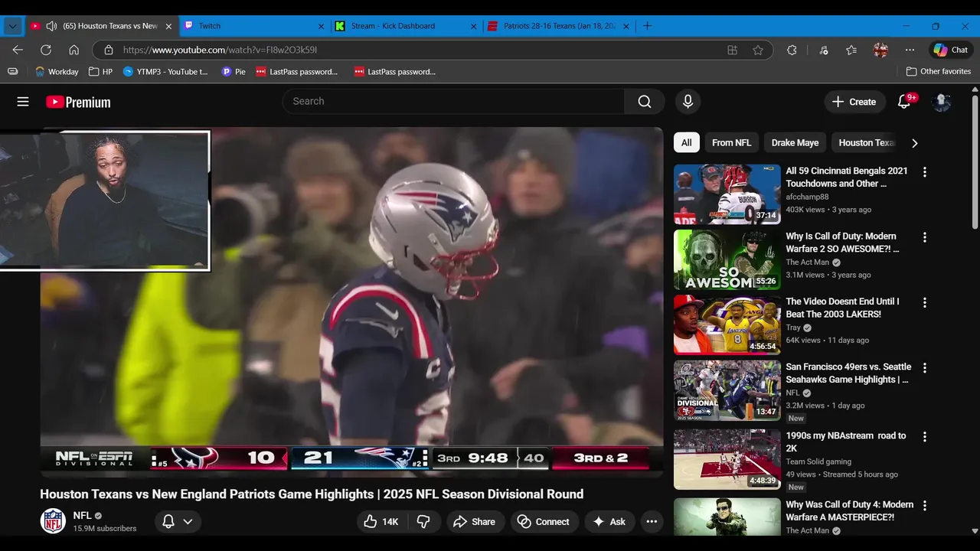
Task: Open options for Bengals touchdowns video
Action: tap(924, 172)
